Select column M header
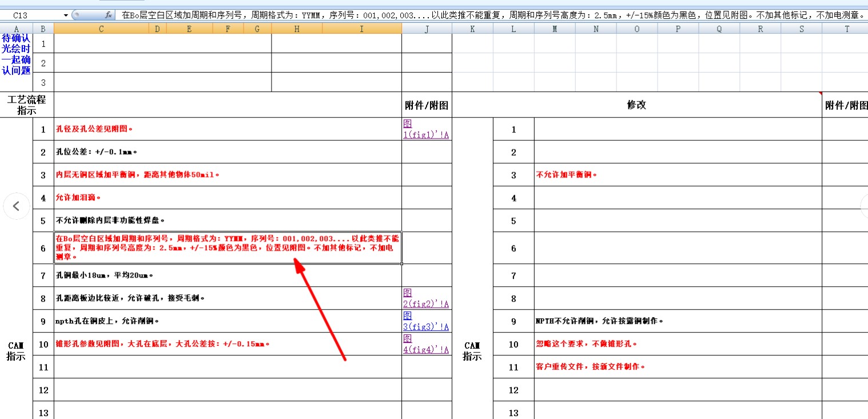This screenshot has height=419, width=868. [555, 29]
